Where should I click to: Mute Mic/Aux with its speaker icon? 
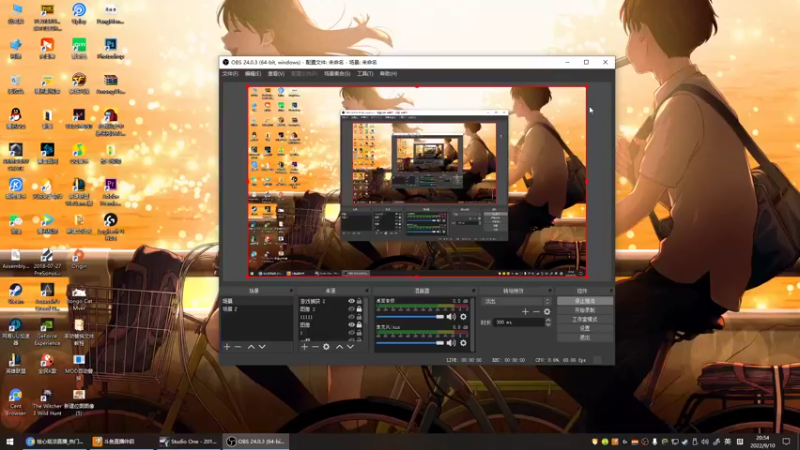tap(451, 343)
